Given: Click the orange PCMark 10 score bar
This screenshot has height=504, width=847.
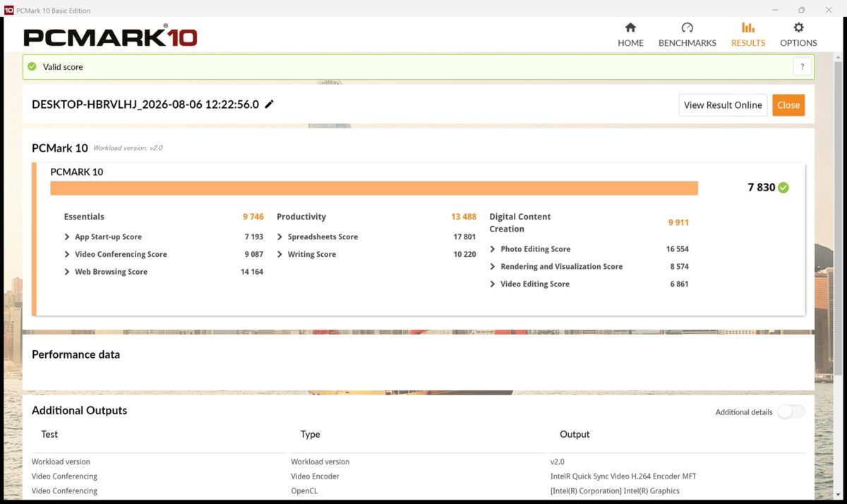Looking at the screenshot, I should coord(374,188).
